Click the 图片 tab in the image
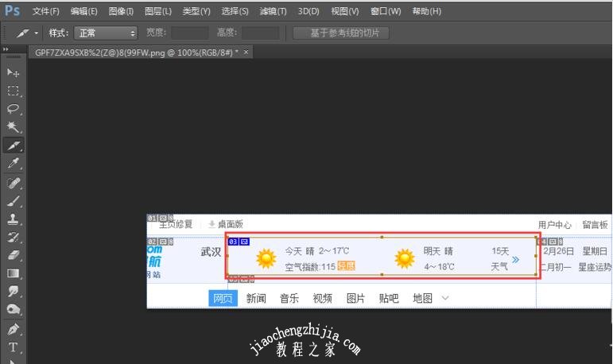 tap(355, 298)
